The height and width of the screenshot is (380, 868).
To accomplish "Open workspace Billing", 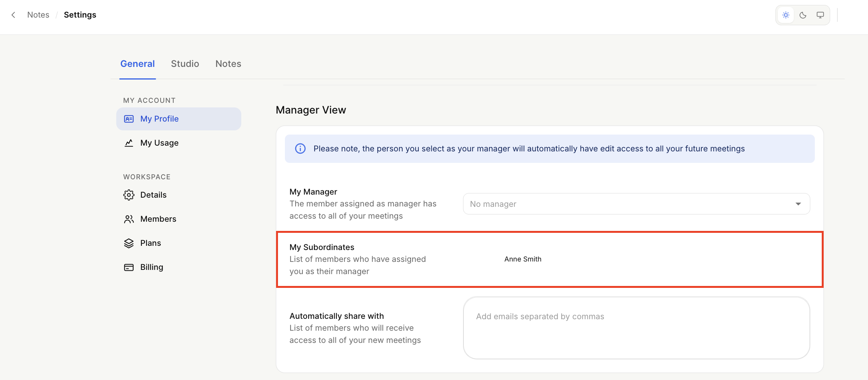I will click(x=179, y=267).
